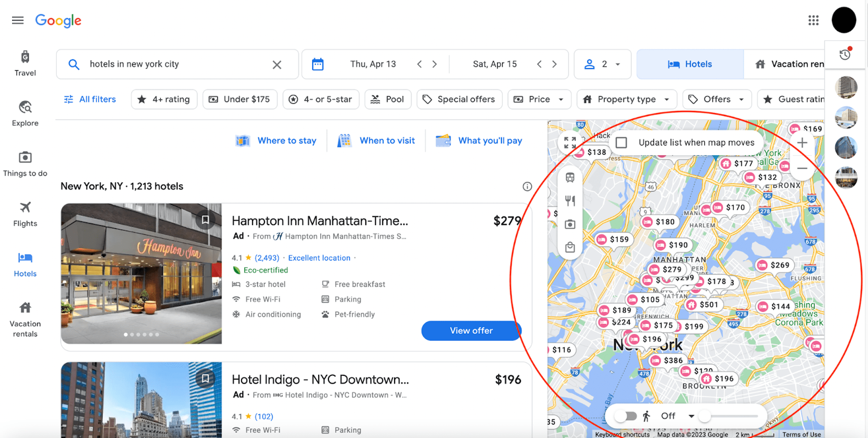The width and height of the screenshot is (868, 438).
Task: Open the Explore section from the sidebar
Action: click(25, 114)
